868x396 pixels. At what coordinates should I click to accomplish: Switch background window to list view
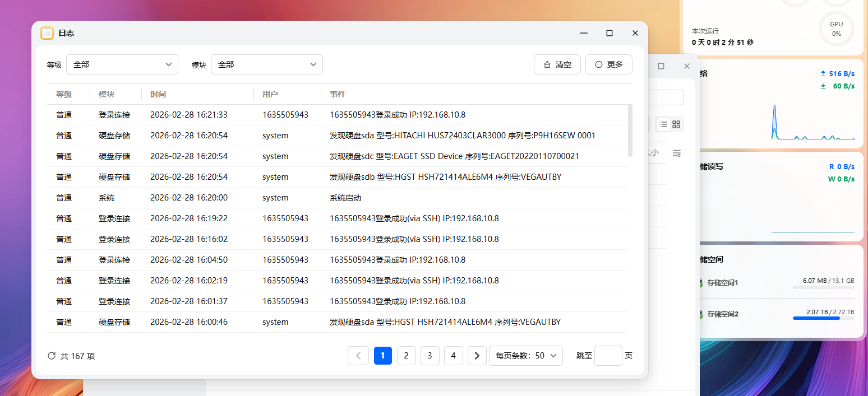[663, 124]
